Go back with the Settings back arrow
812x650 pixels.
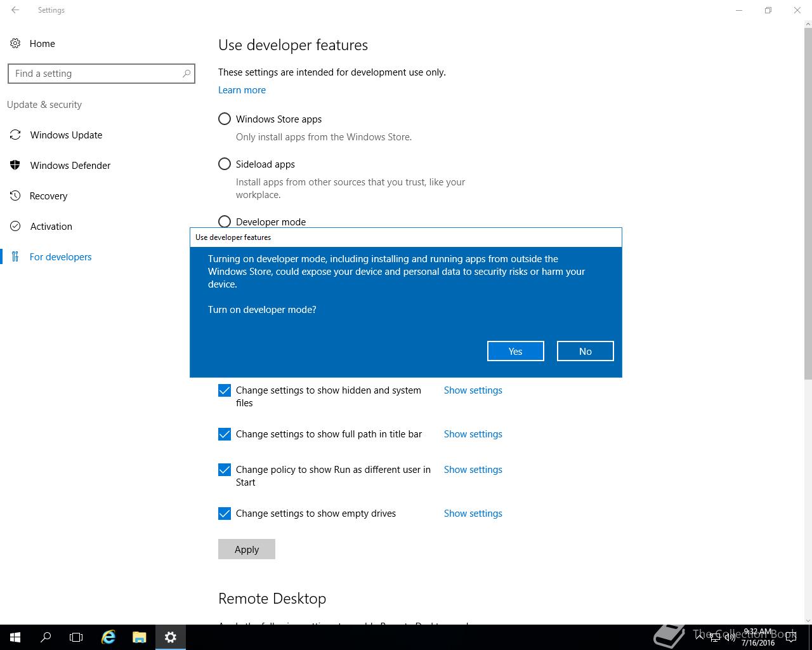click(x=15, y=10)
